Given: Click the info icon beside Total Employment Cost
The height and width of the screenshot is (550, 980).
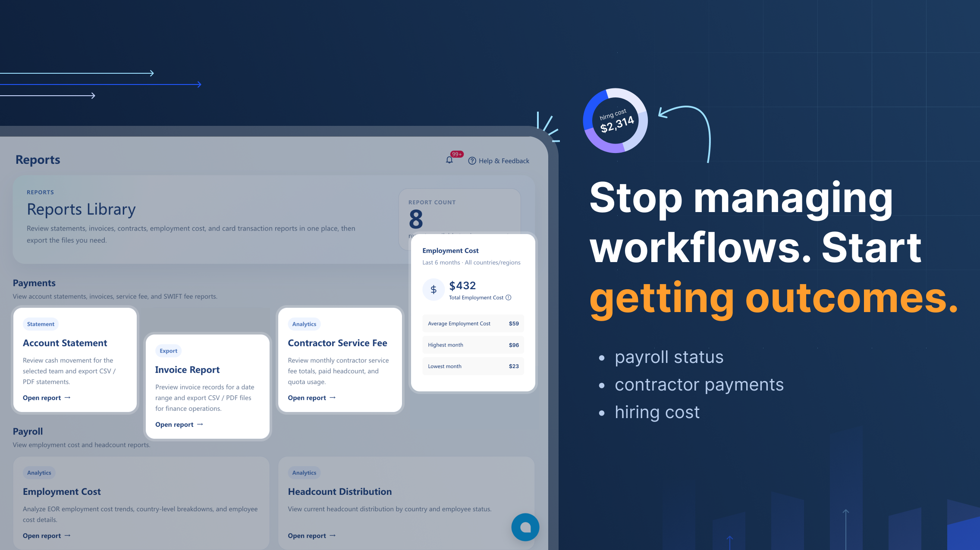Looking at the screenshot, I should (x=509, y=297).
